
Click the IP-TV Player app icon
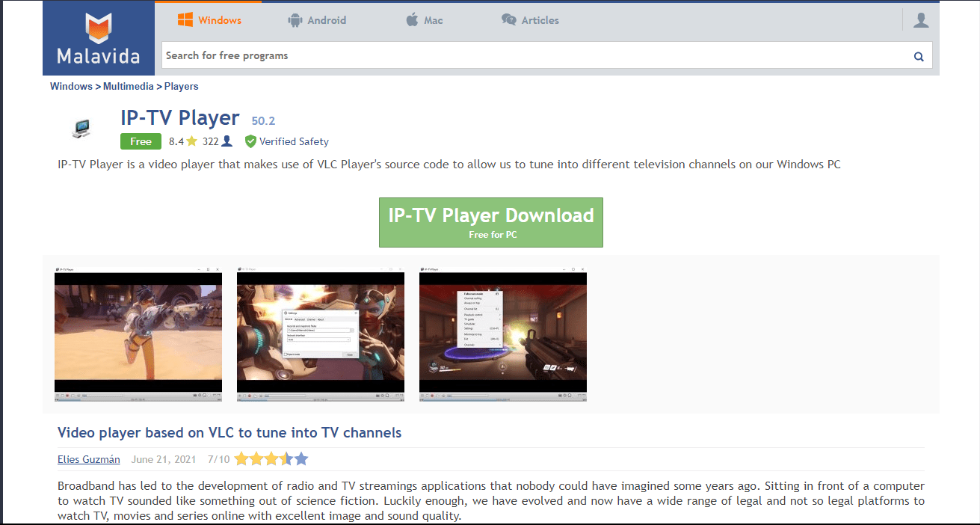coord(81,128)
